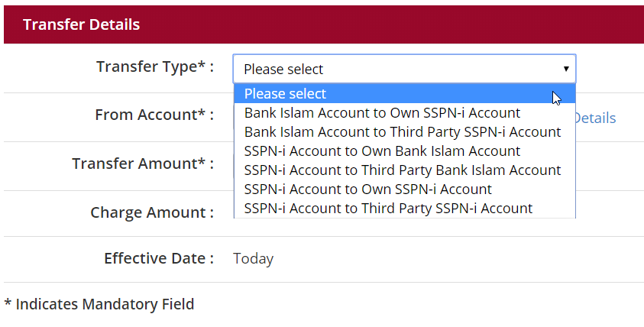The image size is (644, 327).
Task: Select Bank Islam Account to Own SSPN-i Account
Action: (x=382, y=113)
